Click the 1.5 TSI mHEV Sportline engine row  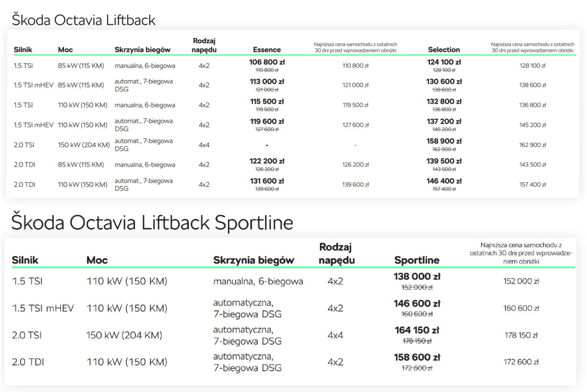point(43,308)
